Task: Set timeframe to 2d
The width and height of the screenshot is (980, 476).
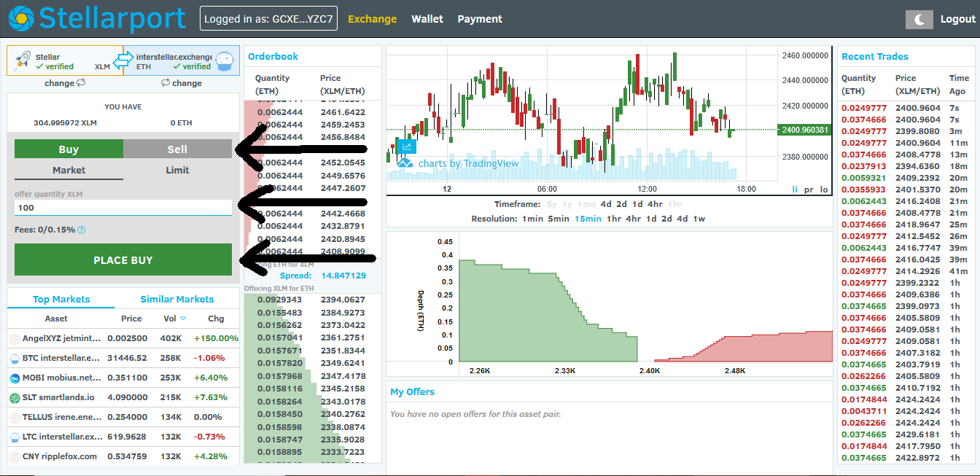Action: coord(621,204)
